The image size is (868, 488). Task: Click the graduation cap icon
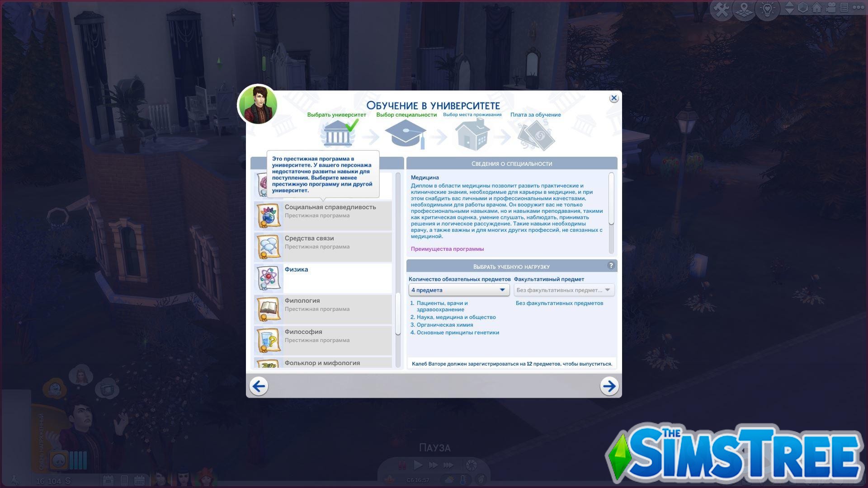[406, 134]
